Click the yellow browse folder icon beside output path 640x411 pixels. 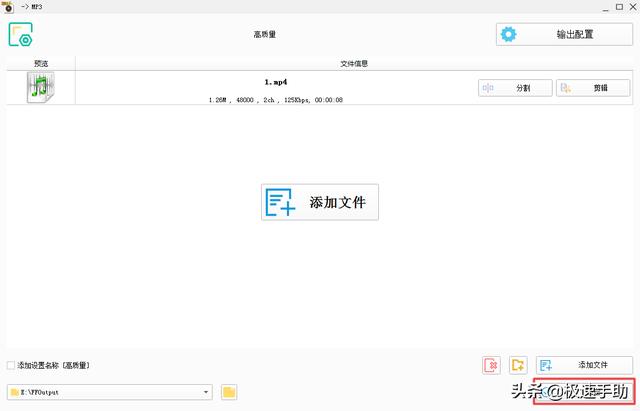click(x=229, y=392)
